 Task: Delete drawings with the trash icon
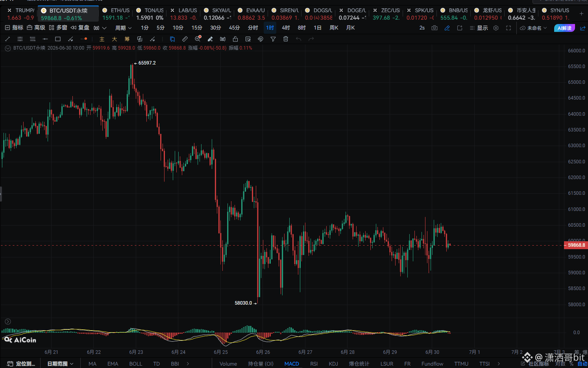point(286,39)
